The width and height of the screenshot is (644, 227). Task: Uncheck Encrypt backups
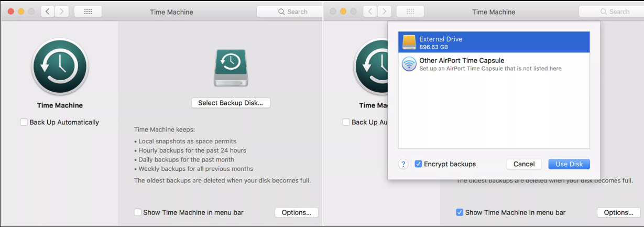click(x=418, y=164)
